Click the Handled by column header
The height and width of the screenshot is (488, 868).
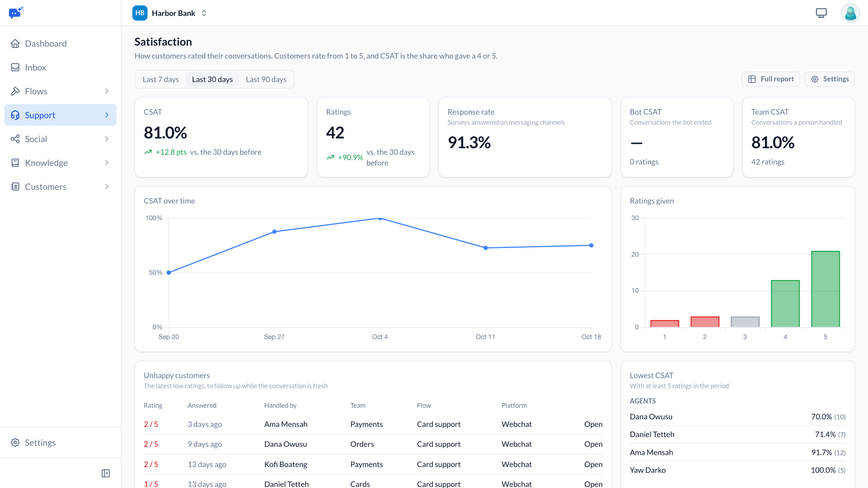280,406
